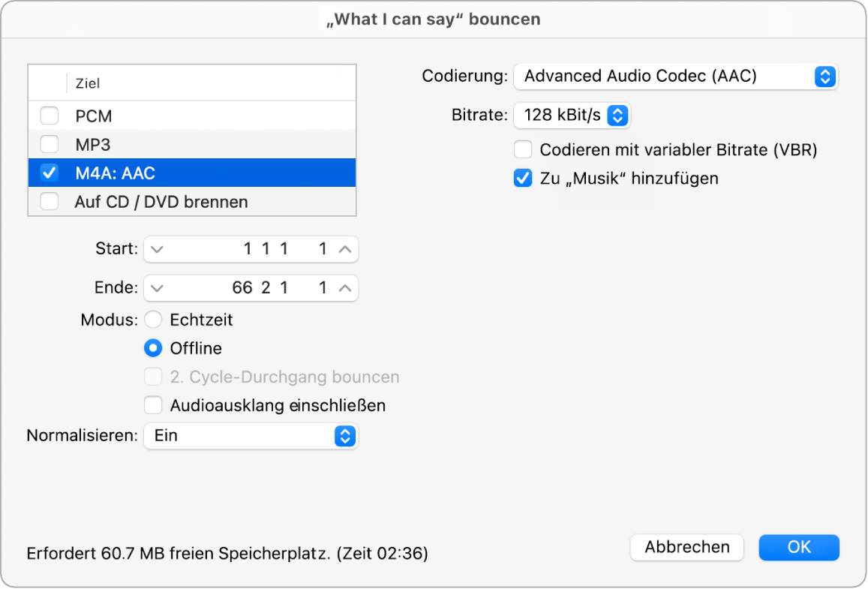Click the Normalisieren dropdown chevron icon
Image resolution: width=868 pixels, height=589 pixels.
point(344,436)
